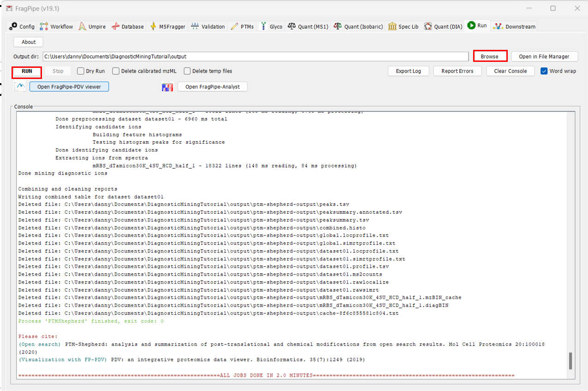The height and width of the screenshot is (391, 588).
Task: Click the Downstream tab icon
Action: [x=498, y=26]
